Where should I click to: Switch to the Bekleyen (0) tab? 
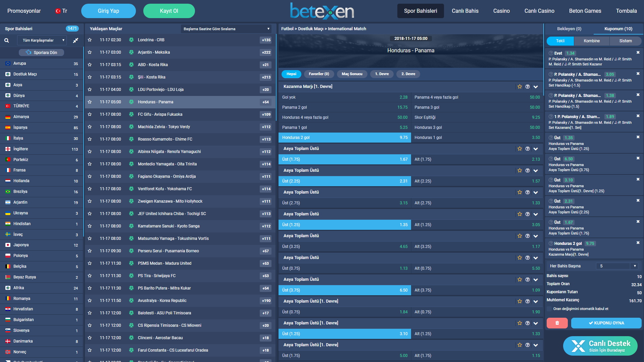click(x=569, y=29)
